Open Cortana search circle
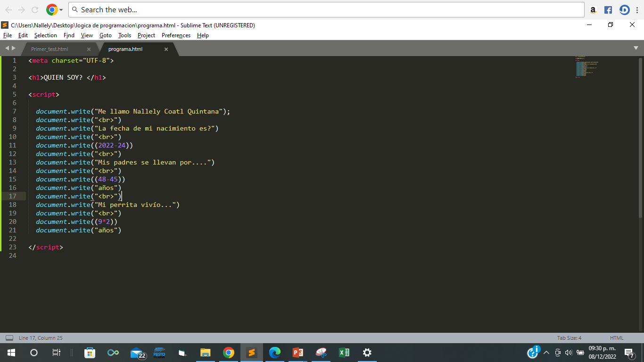The height and width of the screenshot is (362, 644). pos(34,353)
